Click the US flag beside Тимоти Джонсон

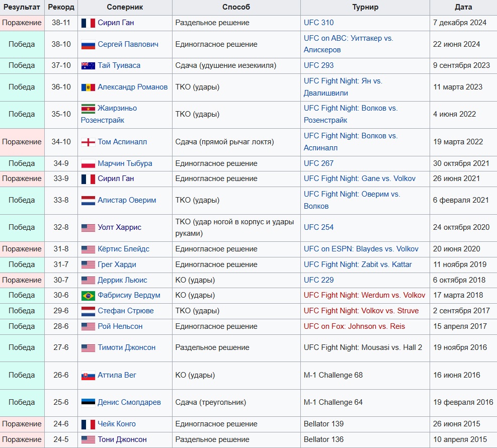[88, 347]
